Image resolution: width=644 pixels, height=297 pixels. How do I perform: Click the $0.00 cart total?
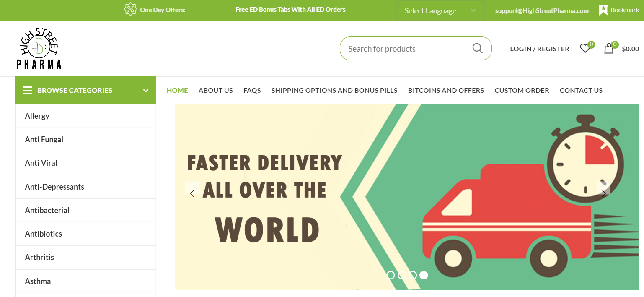pyautogui.click(x=630, y=49)
